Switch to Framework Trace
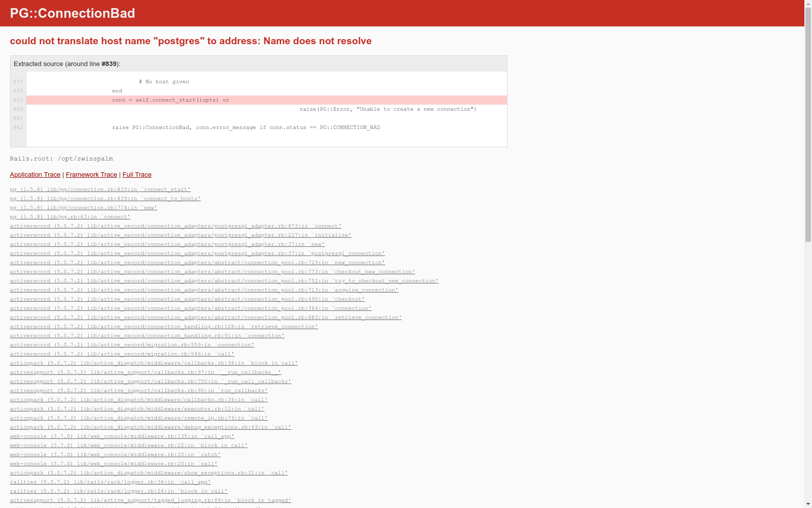Viewport: 812px width, 508px height. coord(91,175)
